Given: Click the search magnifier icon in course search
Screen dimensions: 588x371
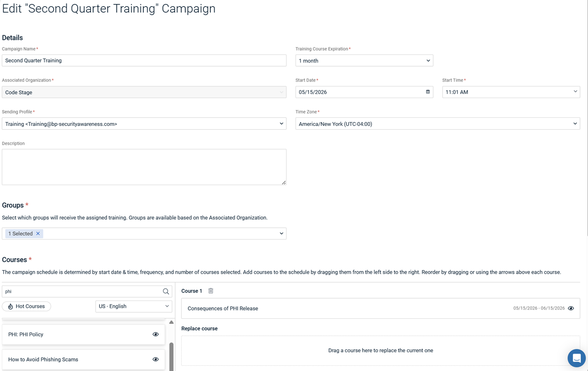Looking at the screenshot, I should [166, 292].
